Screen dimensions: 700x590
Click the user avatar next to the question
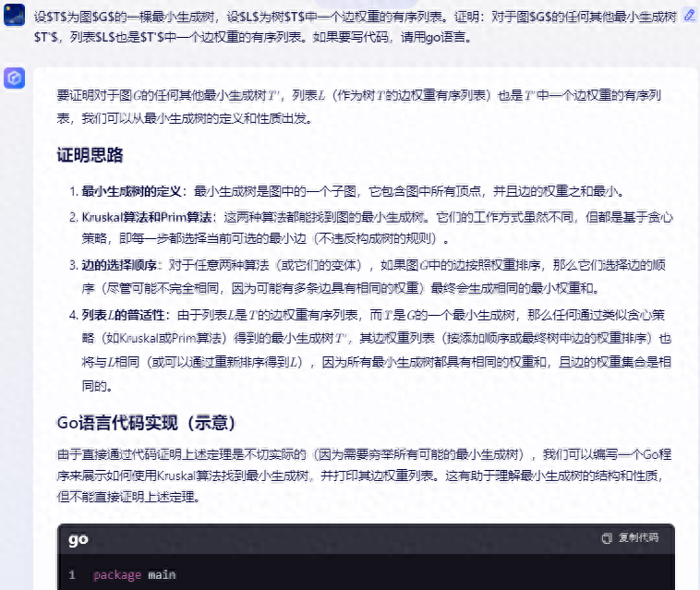14,17
